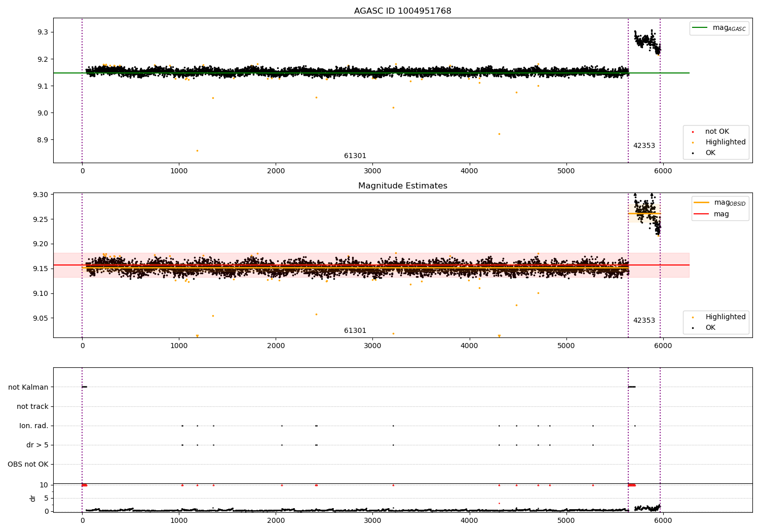The image size is (760, 532).
Task: Click the "9.05" y-tick of middle plot
Action: 41,319
